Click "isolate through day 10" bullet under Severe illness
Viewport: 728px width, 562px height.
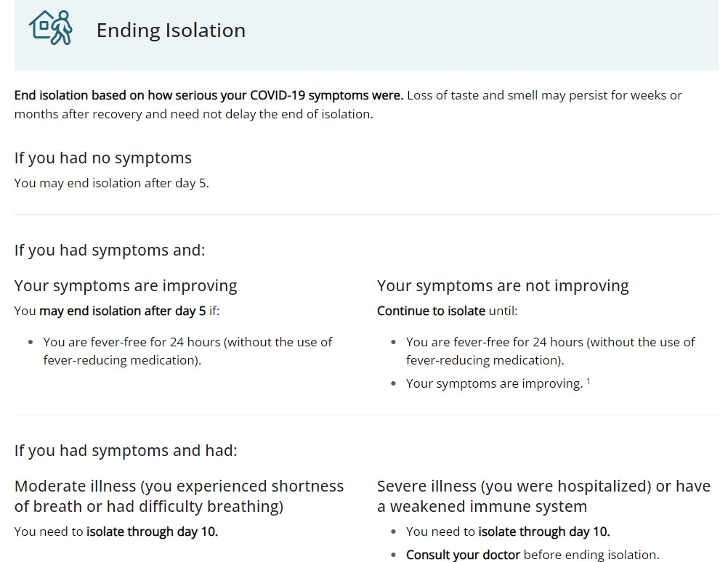(x=544, y=532)
